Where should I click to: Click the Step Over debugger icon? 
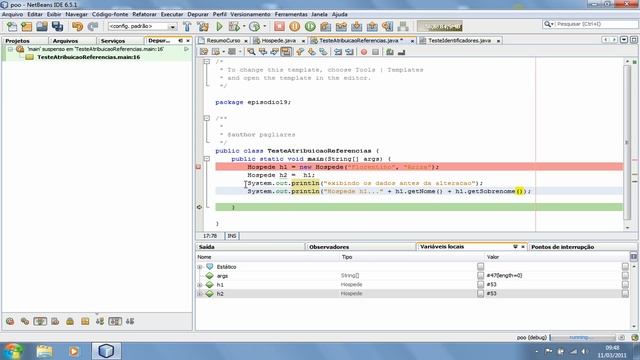pos(326,27)
